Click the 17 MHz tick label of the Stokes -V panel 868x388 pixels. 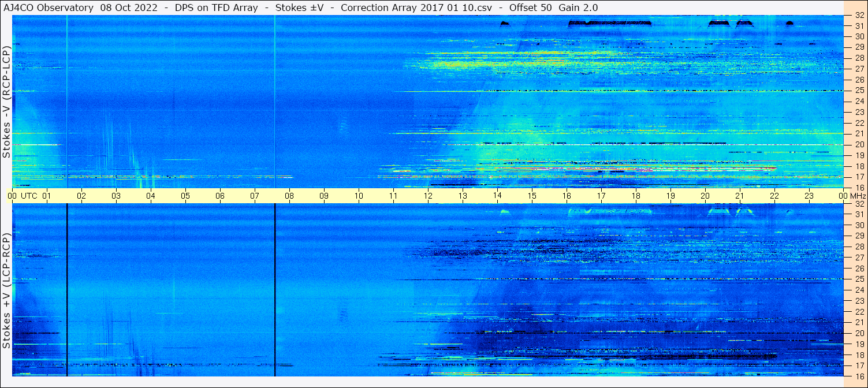pos(859,177)
